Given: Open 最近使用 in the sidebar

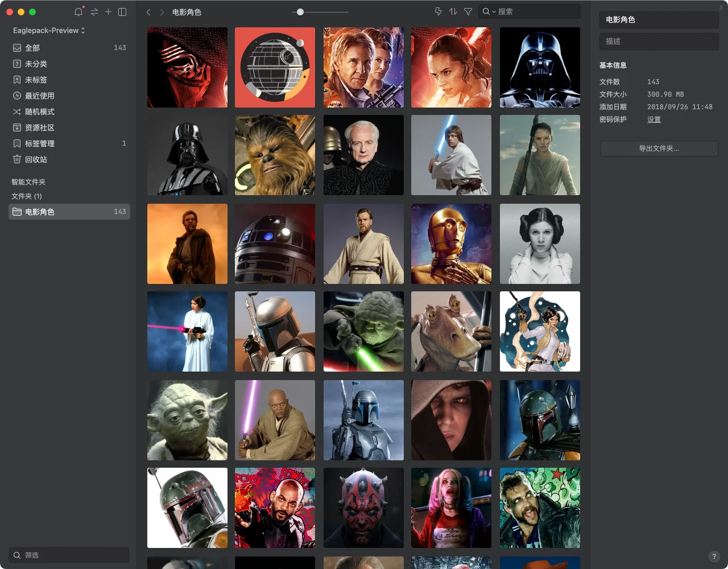Looking at the screenshot, I should (69, 96).
